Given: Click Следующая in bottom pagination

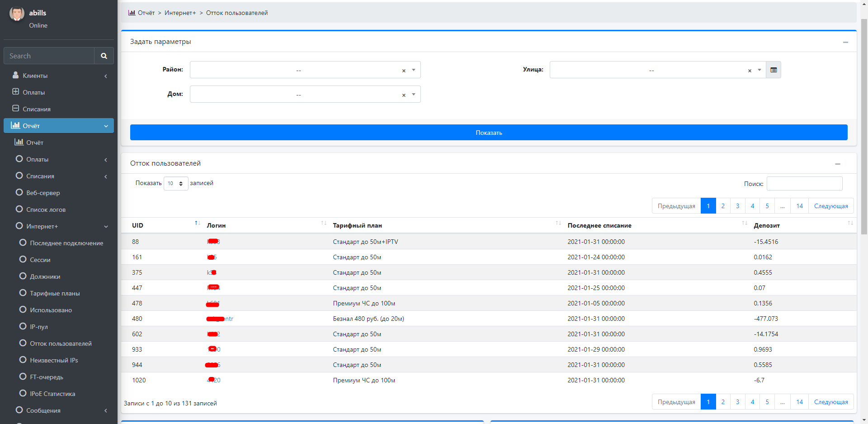Looking at the screenshot, I should (x=831, y=402).
